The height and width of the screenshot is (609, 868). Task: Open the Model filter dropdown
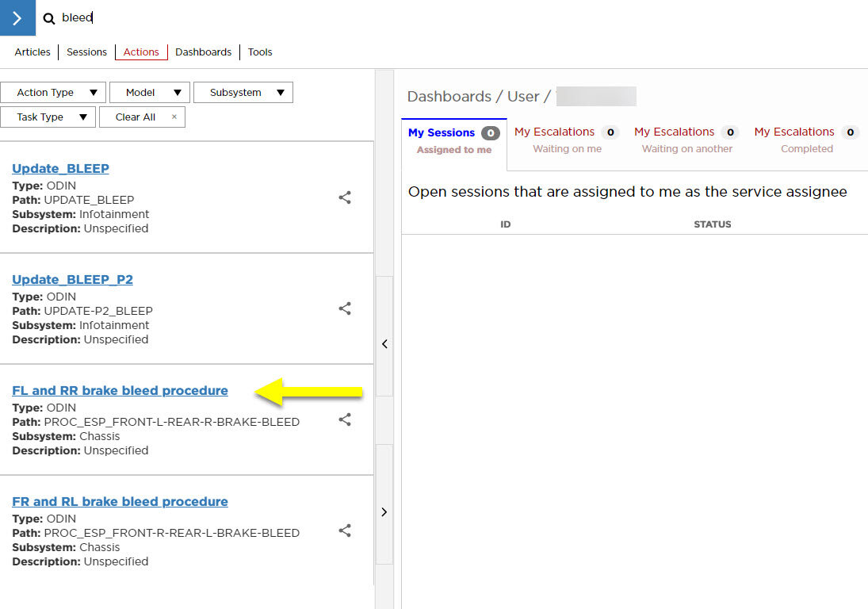point(150,93)
